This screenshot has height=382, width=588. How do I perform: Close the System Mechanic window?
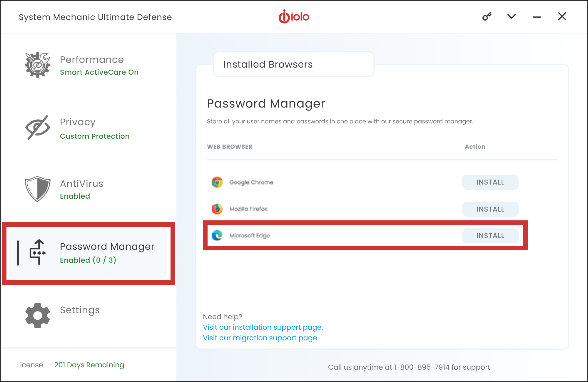point(562,16)
